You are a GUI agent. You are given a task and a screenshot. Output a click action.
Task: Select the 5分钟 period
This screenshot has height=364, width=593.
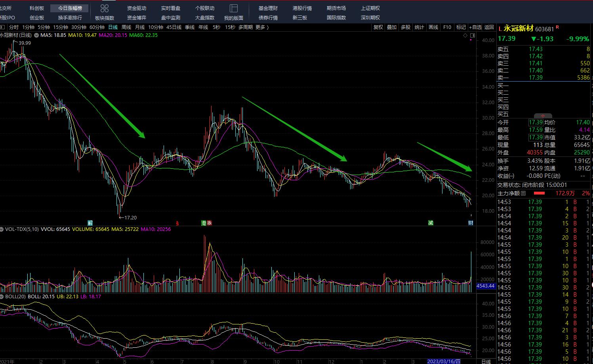[x=44, y=27]
